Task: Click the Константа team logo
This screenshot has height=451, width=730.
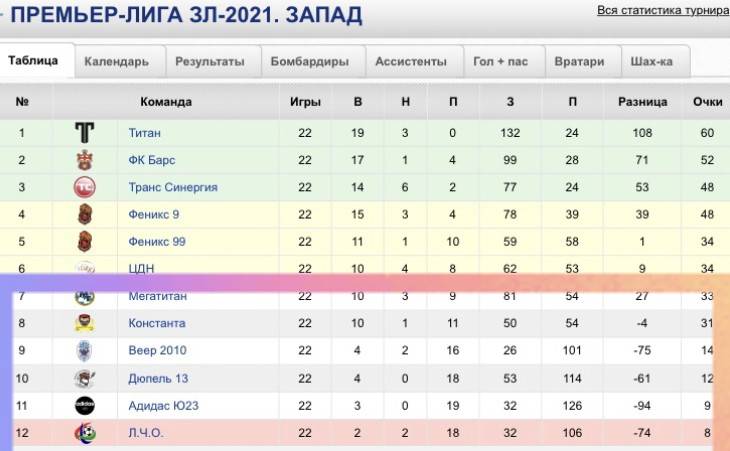Action: click(x=85, y=323)
